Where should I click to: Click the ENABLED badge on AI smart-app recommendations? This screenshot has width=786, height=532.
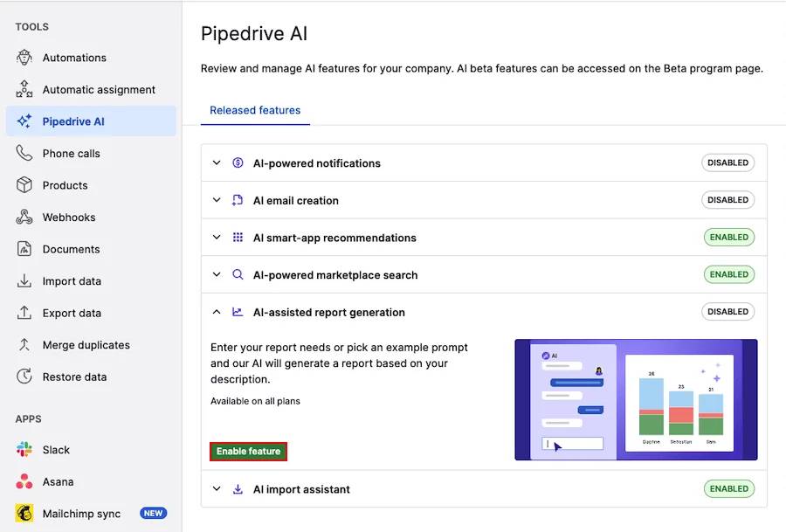pyautogui.click(x=728, y=237)
